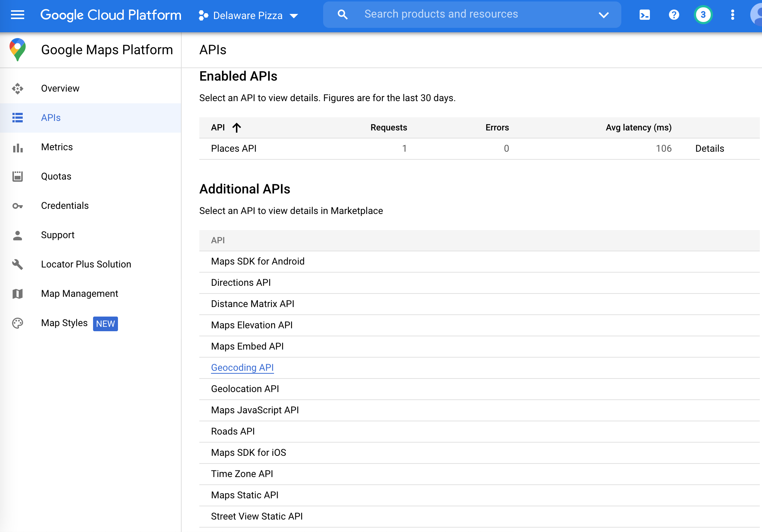Open Maps SDK for iOS
The image size is (762, 532).
click(x=248, y=452)
